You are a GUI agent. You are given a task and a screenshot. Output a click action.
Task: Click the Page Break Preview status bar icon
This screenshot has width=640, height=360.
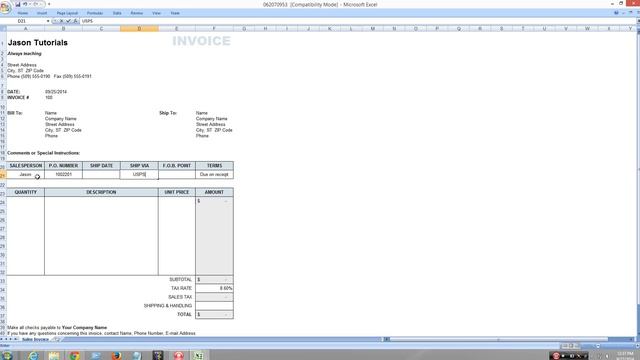pyautogui.click(x=577, y=346)
